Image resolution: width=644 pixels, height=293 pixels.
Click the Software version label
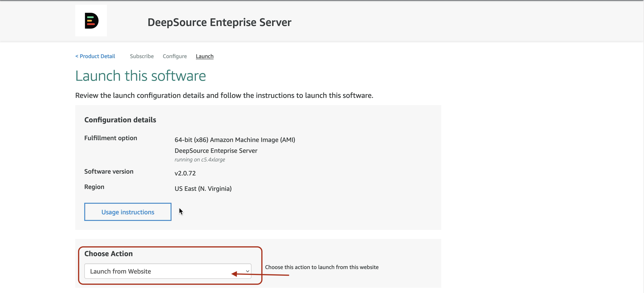[109, 172]
